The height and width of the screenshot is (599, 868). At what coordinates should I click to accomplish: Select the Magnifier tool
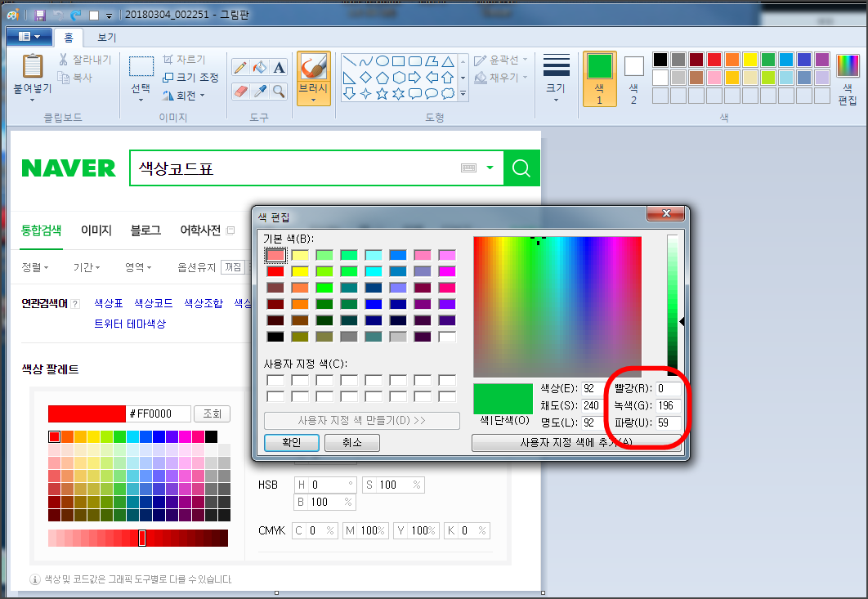click(x=279, y=92)
